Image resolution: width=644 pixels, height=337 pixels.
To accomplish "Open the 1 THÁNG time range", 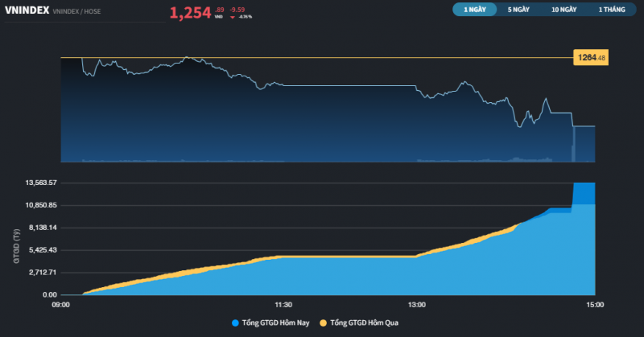I will coord(611,10).
